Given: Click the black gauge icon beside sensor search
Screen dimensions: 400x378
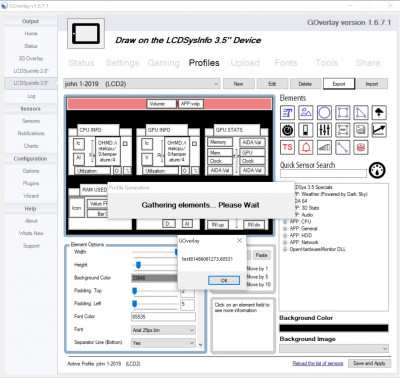Looking at the screenshot, I should coord(377,170).
